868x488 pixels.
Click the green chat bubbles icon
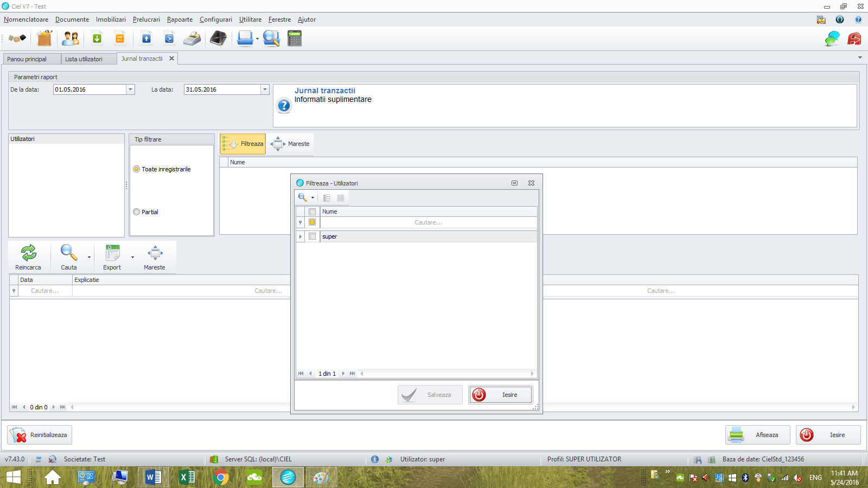pyautogui.click(x=832, y=38)
